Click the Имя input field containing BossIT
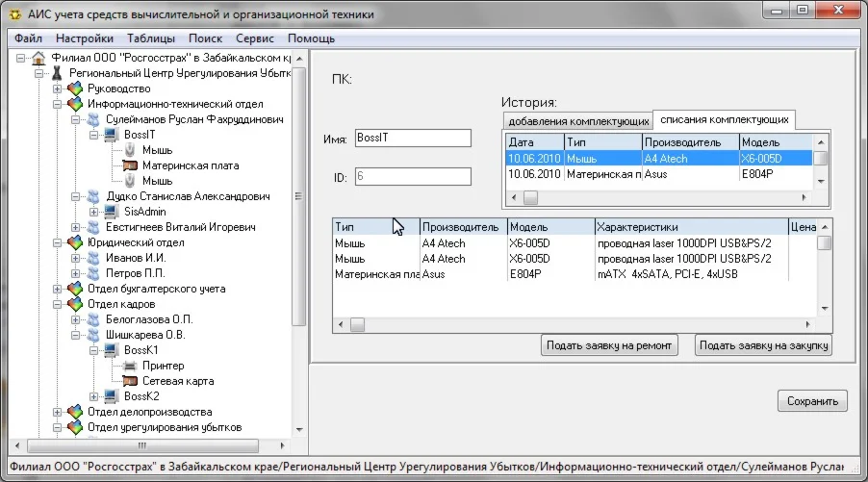The height and width of the screenshot is (482, 868). 412,139
